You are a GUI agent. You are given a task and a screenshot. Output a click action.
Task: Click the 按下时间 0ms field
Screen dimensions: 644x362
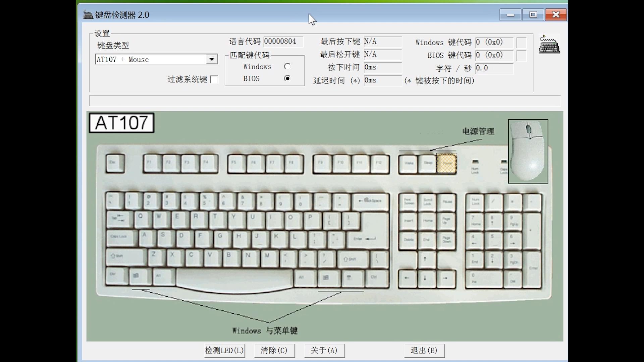tap(382, 67)
